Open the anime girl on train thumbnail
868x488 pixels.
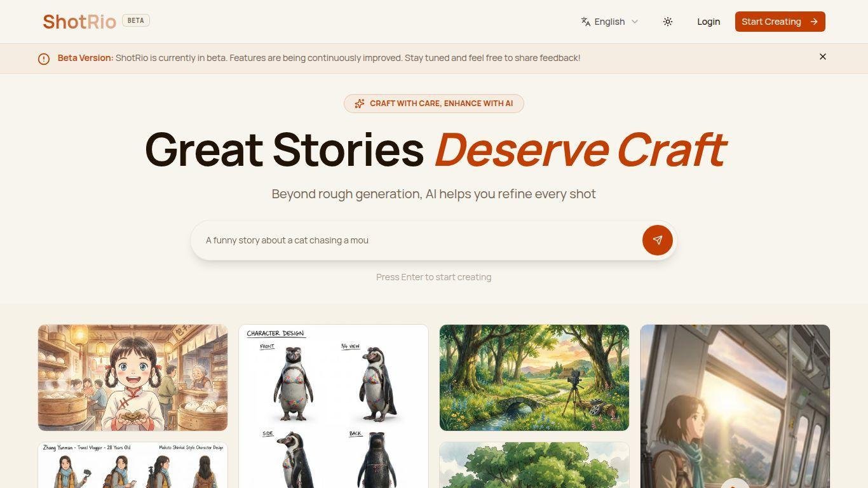735,407
